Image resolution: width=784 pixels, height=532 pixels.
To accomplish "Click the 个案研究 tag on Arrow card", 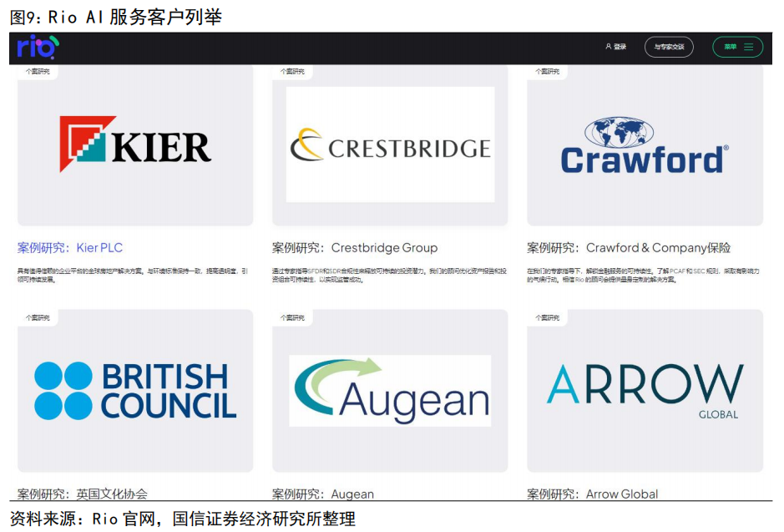I will [548, 317].
